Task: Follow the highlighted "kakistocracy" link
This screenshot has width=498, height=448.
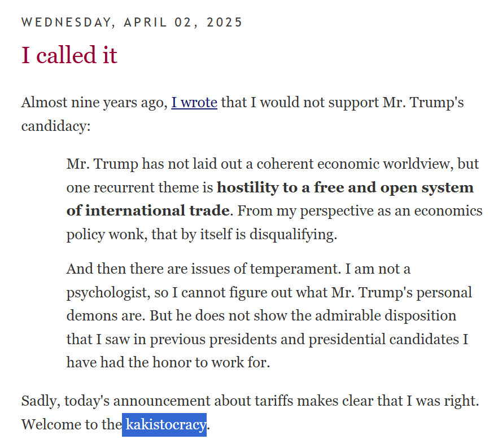Action: (x=165, y=424)
